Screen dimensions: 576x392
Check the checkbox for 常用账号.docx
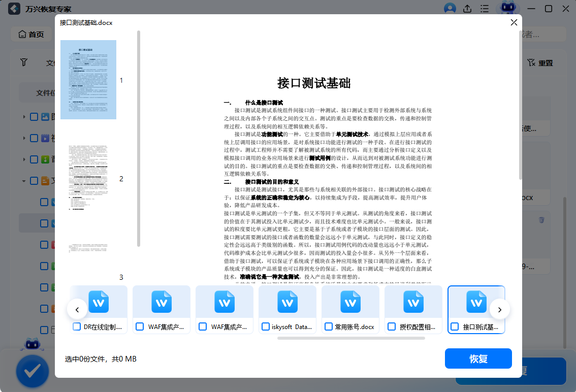coord(328,326)
